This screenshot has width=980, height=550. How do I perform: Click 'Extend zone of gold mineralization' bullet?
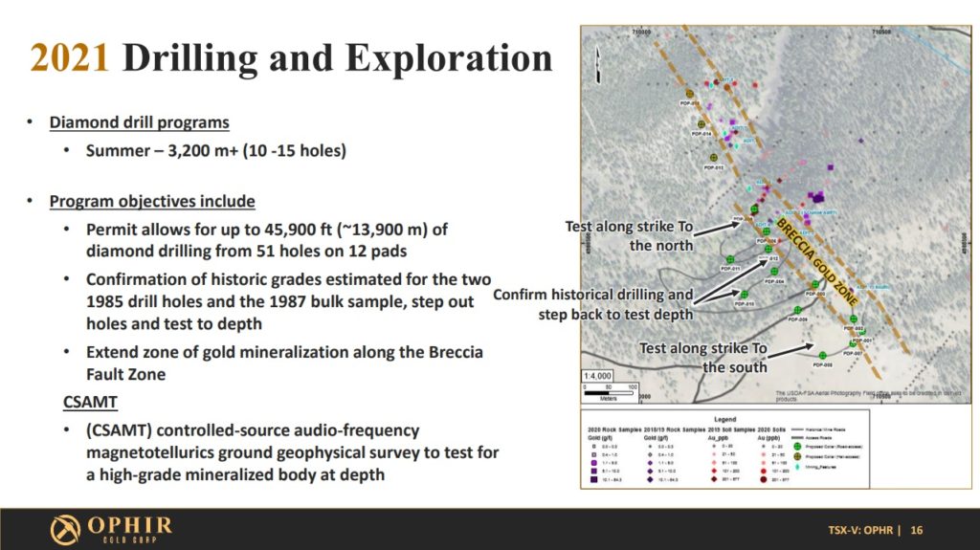click(x=284, y=363)
